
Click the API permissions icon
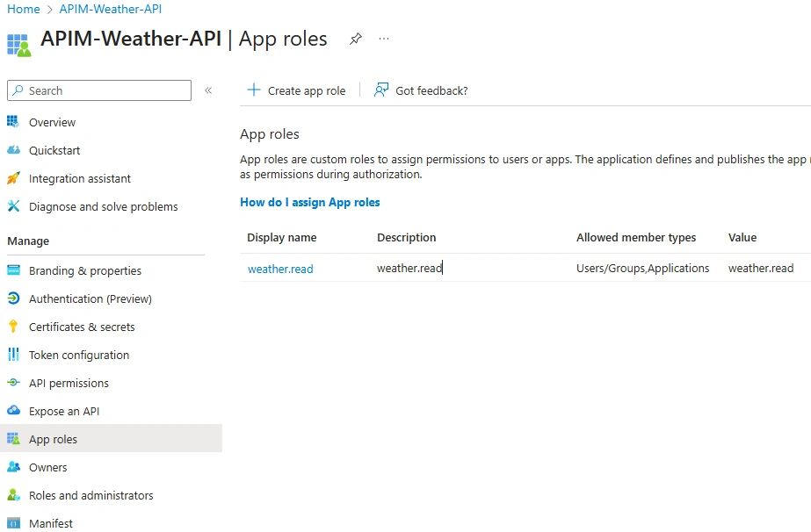click(x=13, y=383)
